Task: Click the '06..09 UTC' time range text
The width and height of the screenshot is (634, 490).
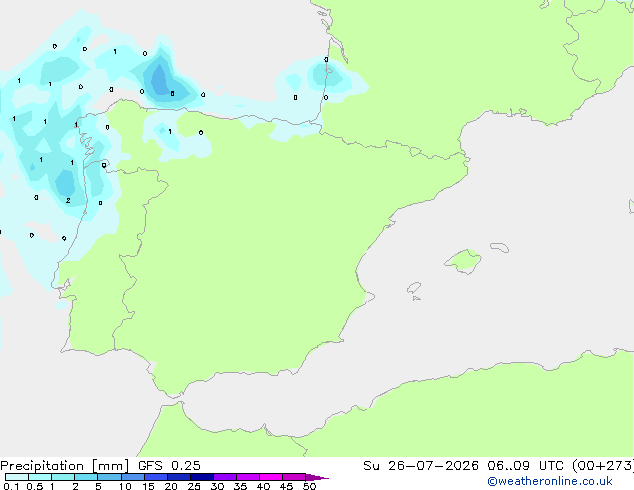Action: coord(525,466)
